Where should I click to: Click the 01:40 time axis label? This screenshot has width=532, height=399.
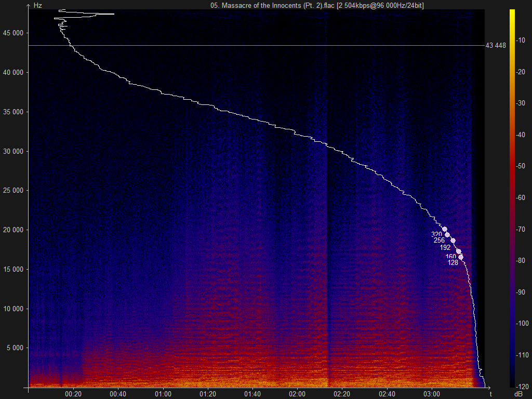click(x=252, y=394)
